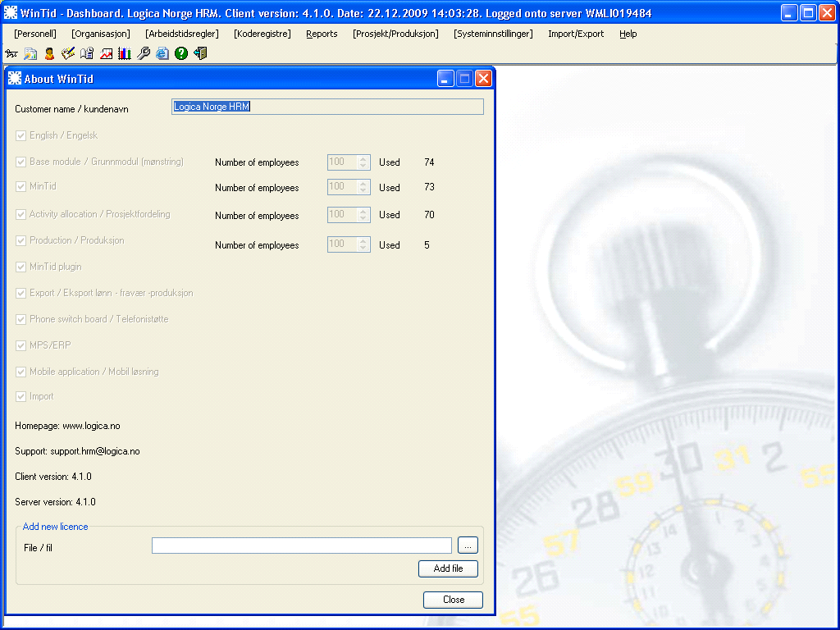Image resolution: width=840 pixels, height=630 pixels.
Task: Increase Activity allocation employee count stepper
Action: click(363, 211)
